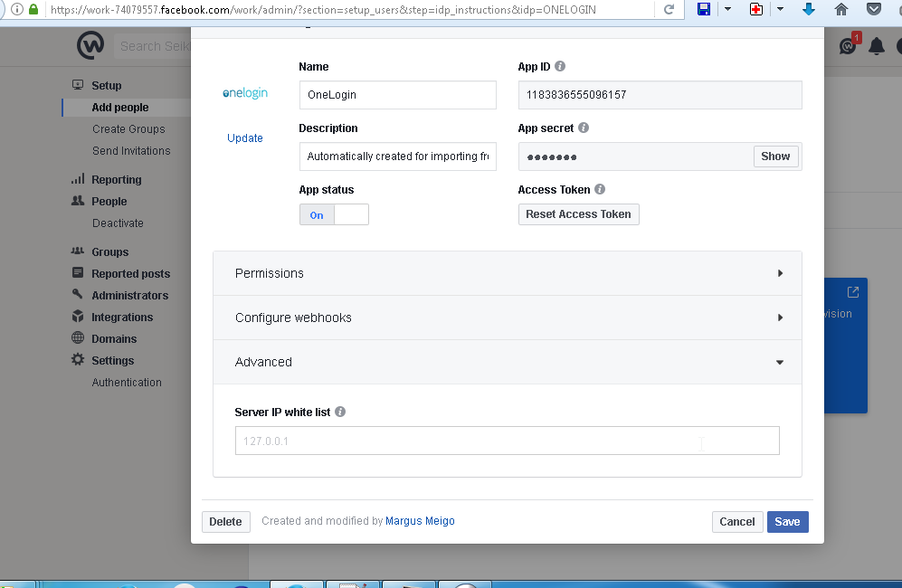Screen dimensions: 902x588
Task: Toggle the App status On switch
Action: point(334,214)
